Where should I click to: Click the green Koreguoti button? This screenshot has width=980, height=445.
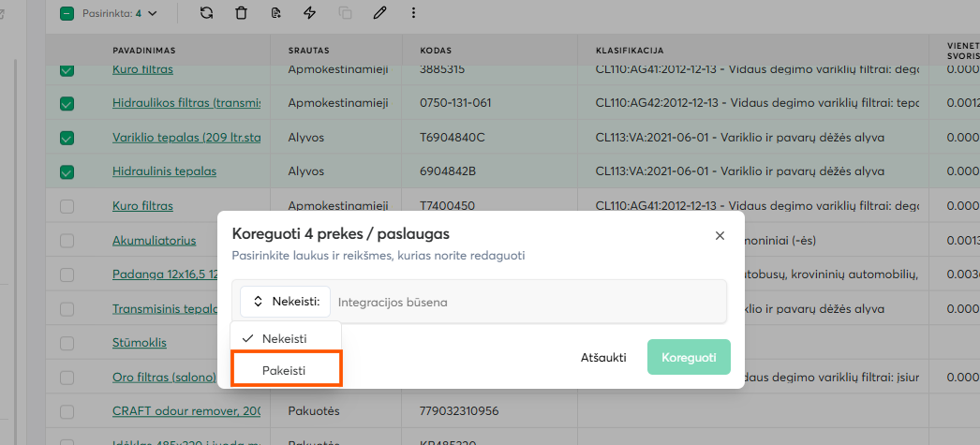[689, 357]
